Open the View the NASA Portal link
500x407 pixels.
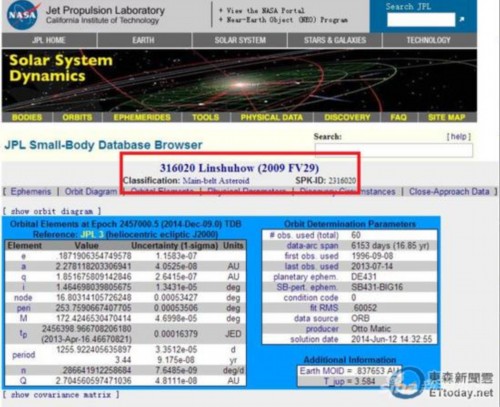pyautogui.click(x=265, y=11)
